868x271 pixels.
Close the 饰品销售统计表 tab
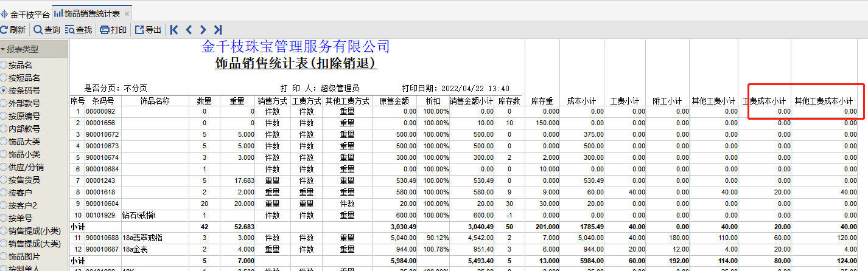(x=127, y=13)
